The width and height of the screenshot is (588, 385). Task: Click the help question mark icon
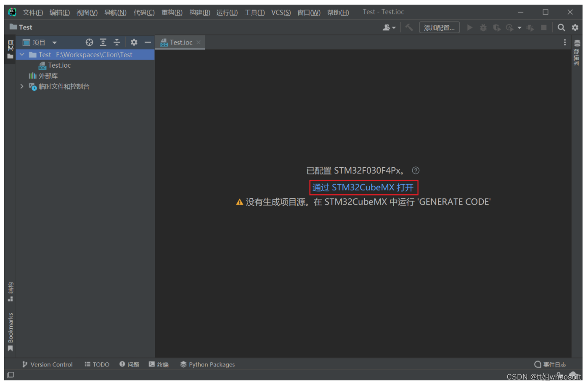coord(416,171)
